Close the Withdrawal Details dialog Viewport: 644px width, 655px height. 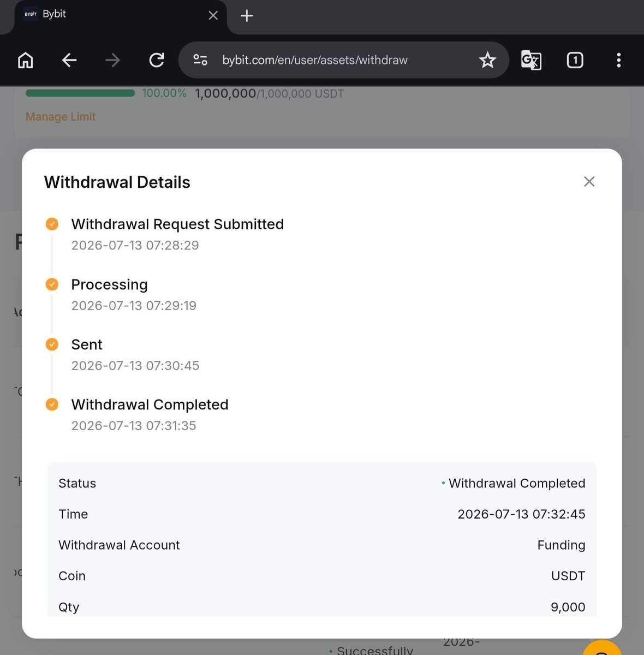[589, 182]
